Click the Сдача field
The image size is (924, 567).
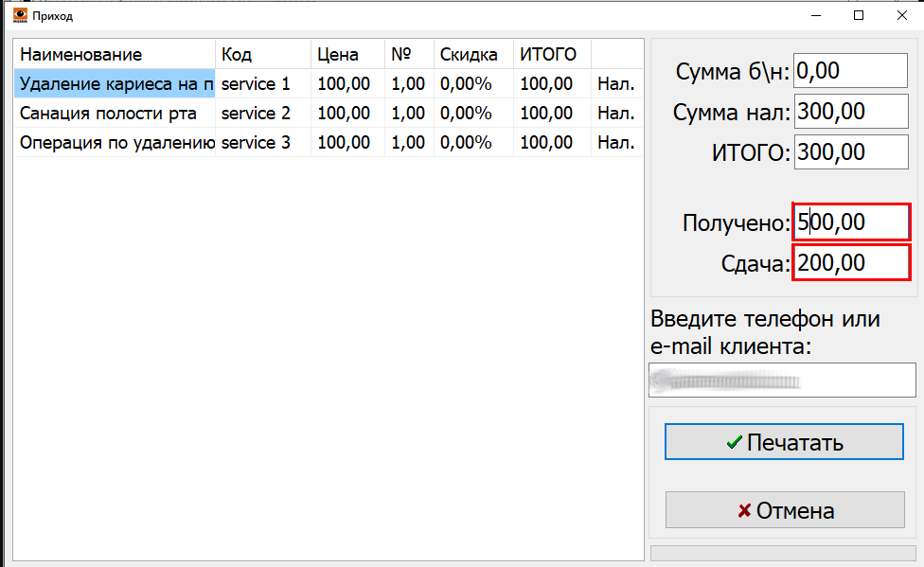[850, 263]
